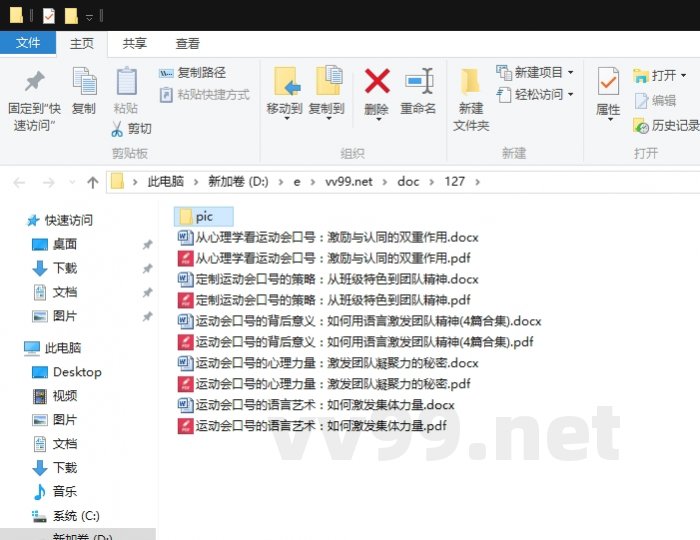Open Quick access star in sidebar

coord(60,220)
